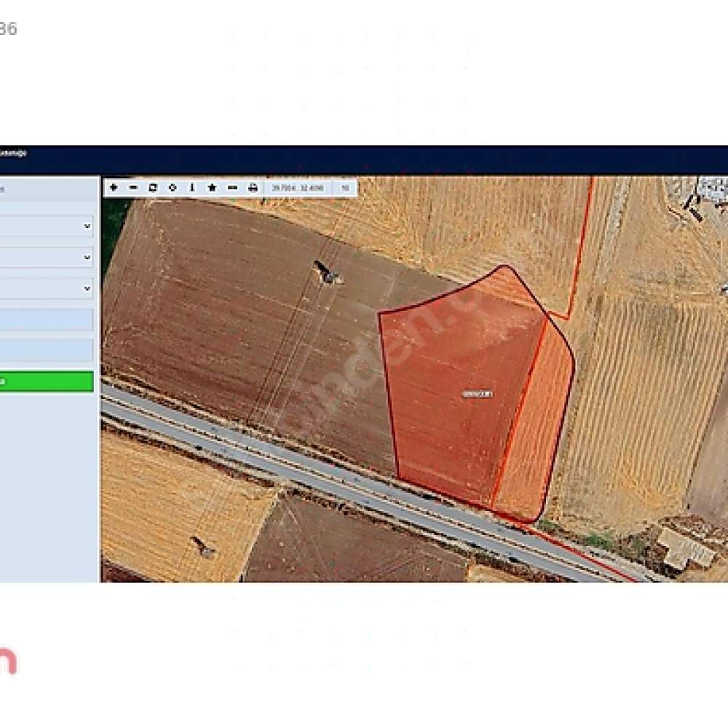Click the scale number box in toolbar
Viewport: 728px width, 728px height.
coord(345,188)
